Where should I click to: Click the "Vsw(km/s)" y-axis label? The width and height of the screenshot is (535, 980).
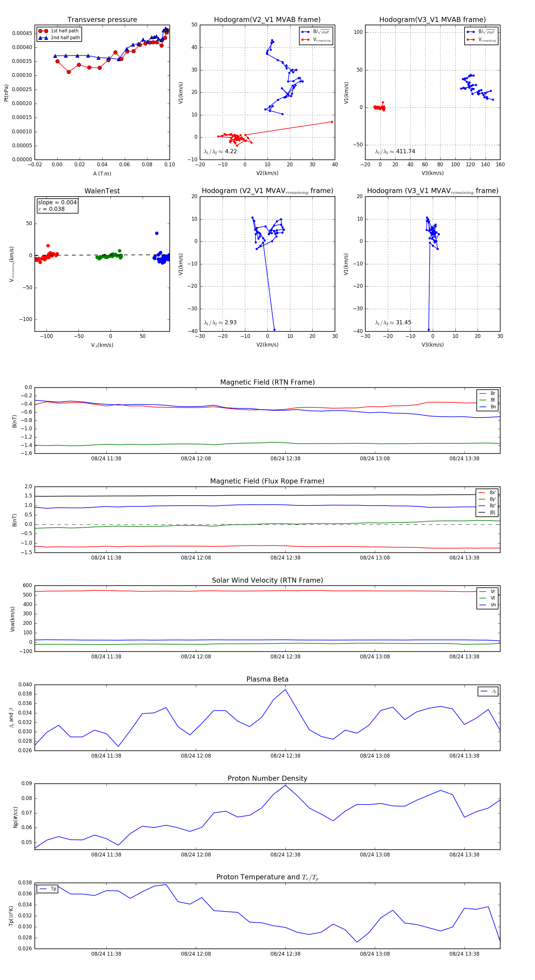[x=12, y=619]
